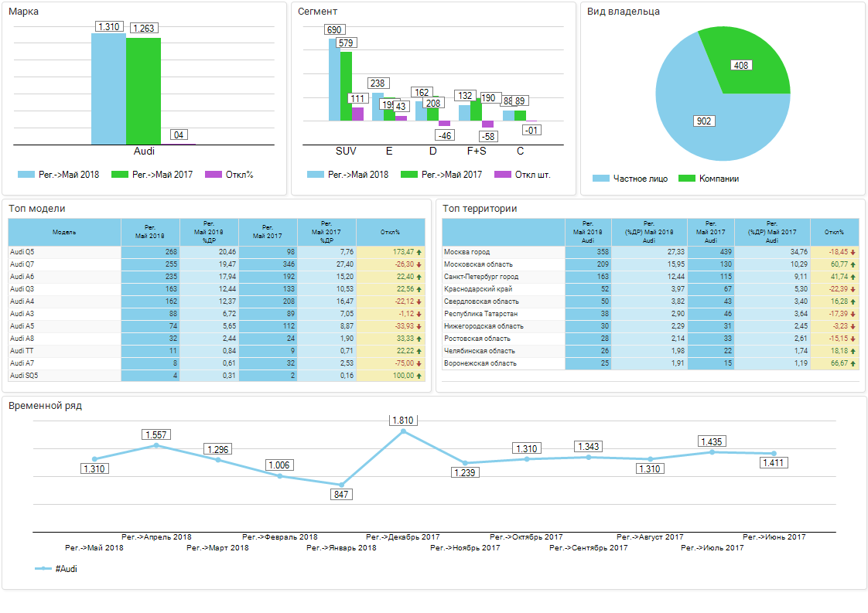Click the blue Частное лицо legend swatch
The image size is (868, 613).
(601, 179)
